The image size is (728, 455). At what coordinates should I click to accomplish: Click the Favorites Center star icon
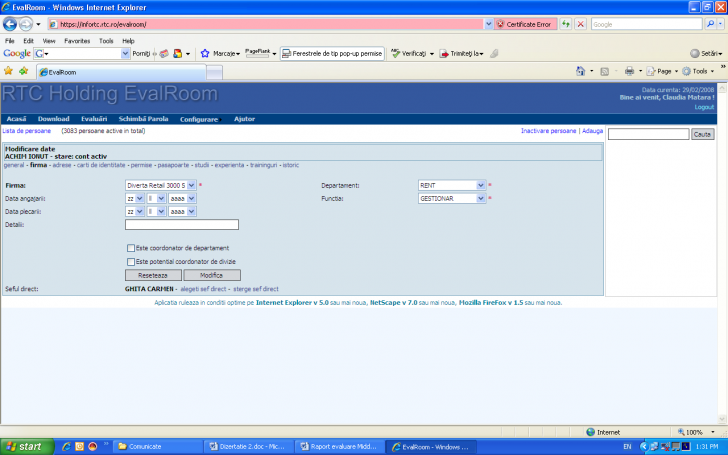(x=9, y=71)
